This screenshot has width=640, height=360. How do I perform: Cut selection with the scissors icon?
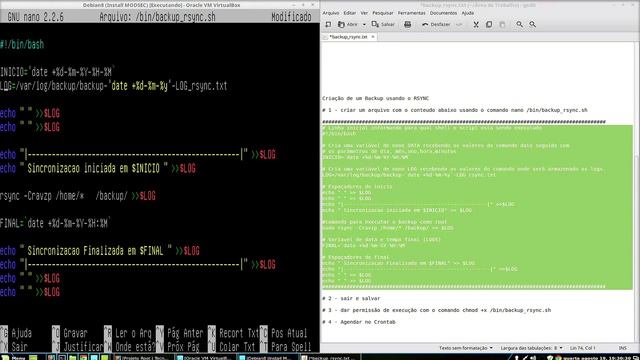click(476, 24)
